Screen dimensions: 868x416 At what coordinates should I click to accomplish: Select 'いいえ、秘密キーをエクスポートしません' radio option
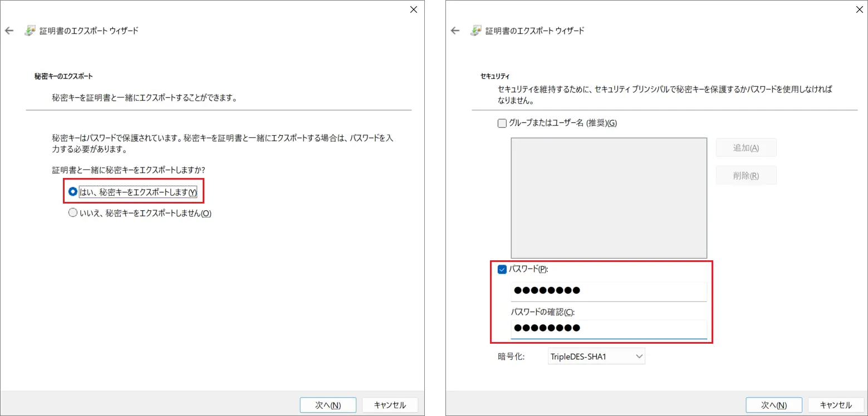click(x=73, y=213)
